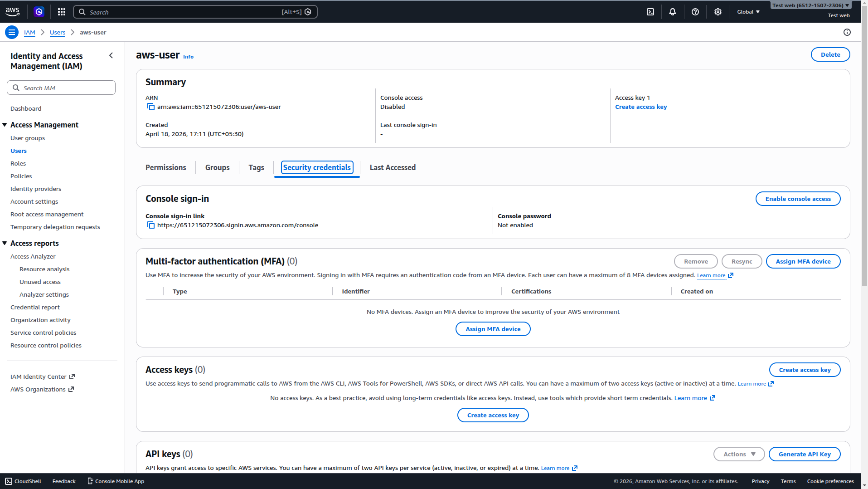Collapse the Access Management section

pyautogui.click(x=5, y=125)
